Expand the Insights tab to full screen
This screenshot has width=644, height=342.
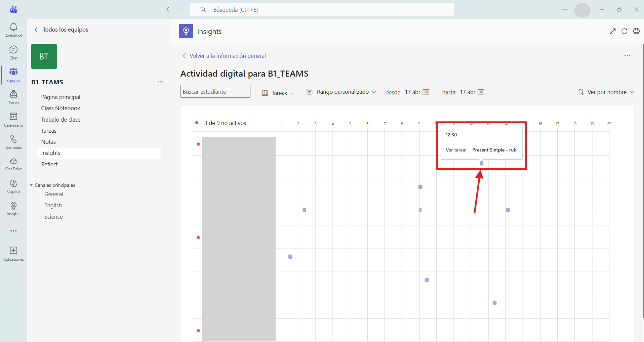[x=612, y=31]
